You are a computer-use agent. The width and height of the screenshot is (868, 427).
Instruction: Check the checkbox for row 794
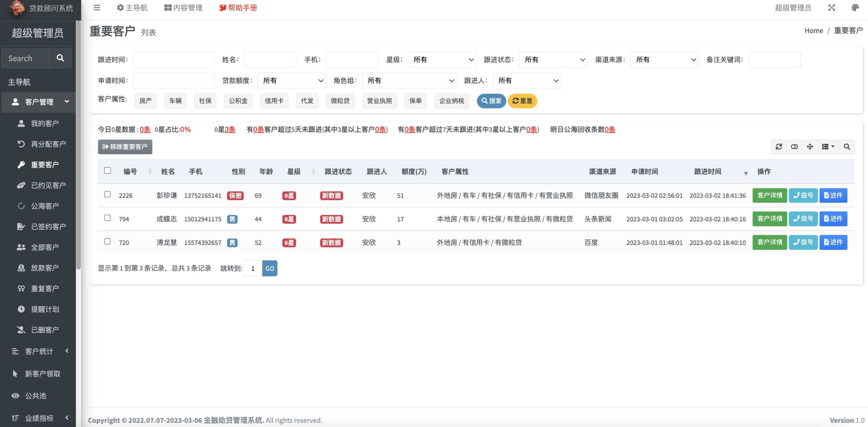coord(107,218)
